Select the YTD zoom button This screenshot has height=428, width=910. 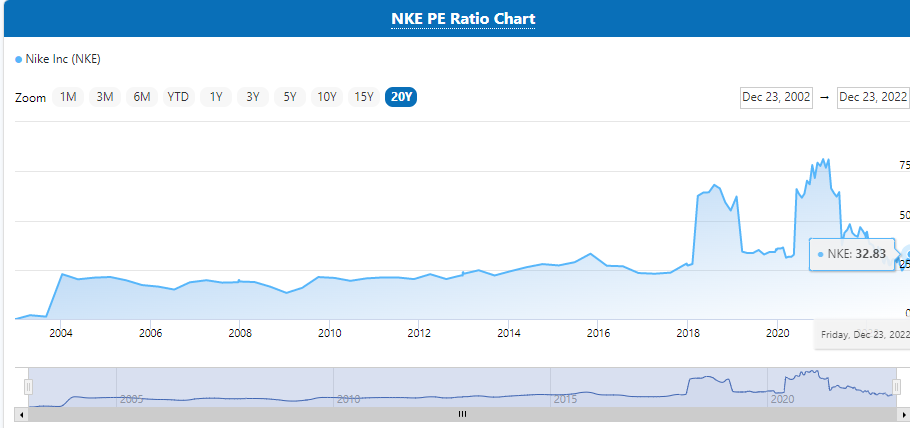pyautogui.click(x=178, y=97)
